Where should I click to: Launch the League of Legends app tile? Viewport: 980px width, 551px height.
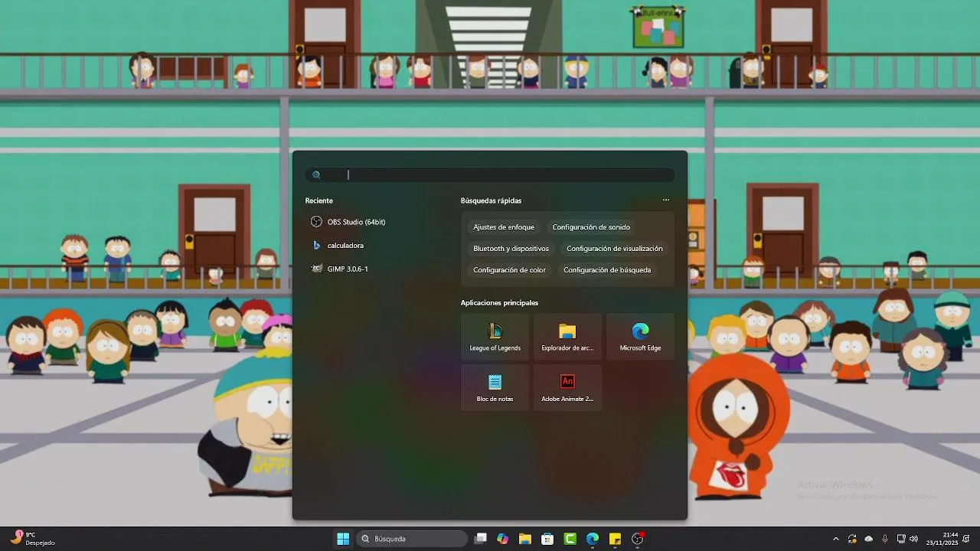tap(495, 337)
